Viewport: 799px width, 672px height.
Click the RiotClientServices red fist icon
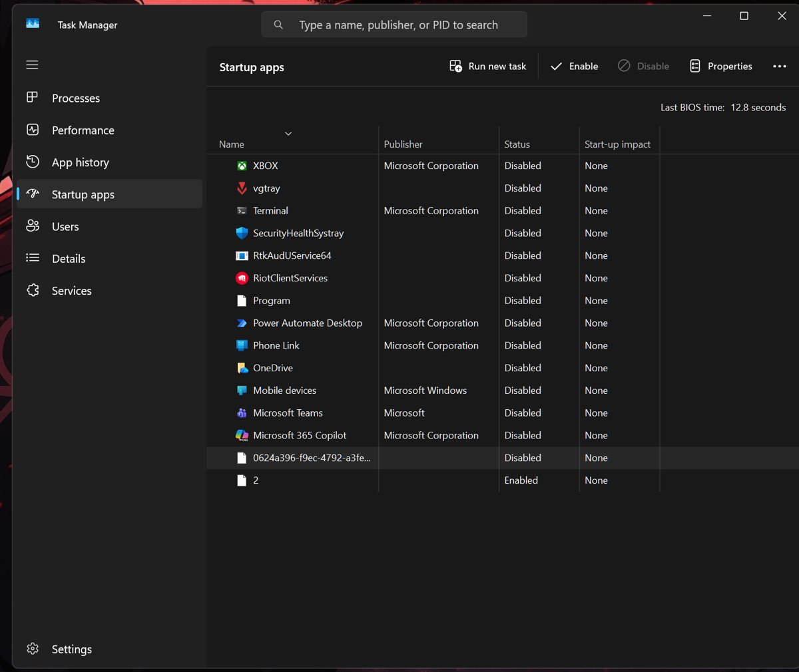click(x=242, y=278)
